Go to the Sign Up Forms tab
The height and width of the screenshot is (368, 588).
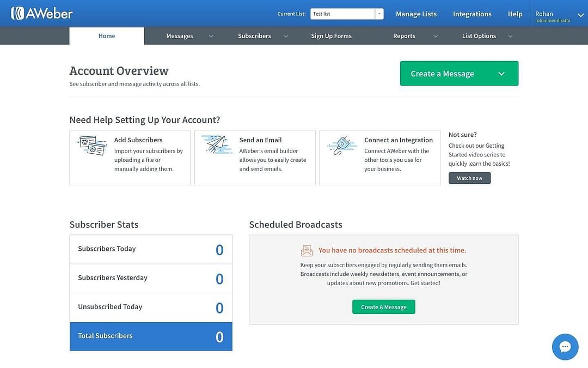point(331,36)
